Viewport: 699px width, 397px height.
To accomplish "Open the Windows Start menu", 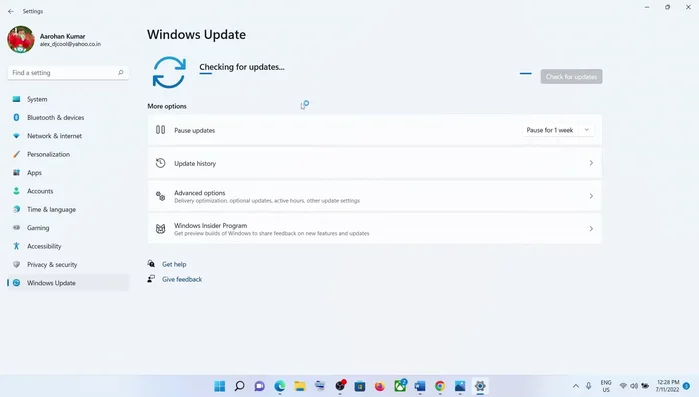I will pos(220,386).
